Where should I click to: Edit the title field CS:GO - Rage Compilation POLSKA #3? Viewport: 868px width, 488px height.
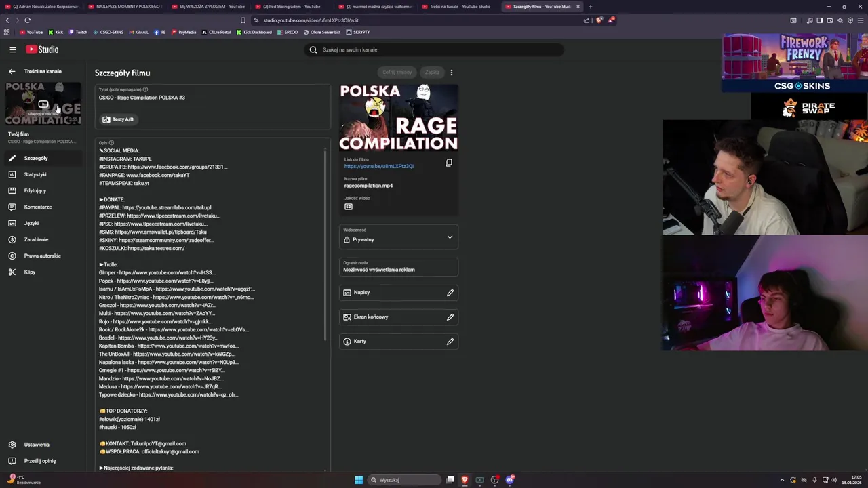[212, 98]
